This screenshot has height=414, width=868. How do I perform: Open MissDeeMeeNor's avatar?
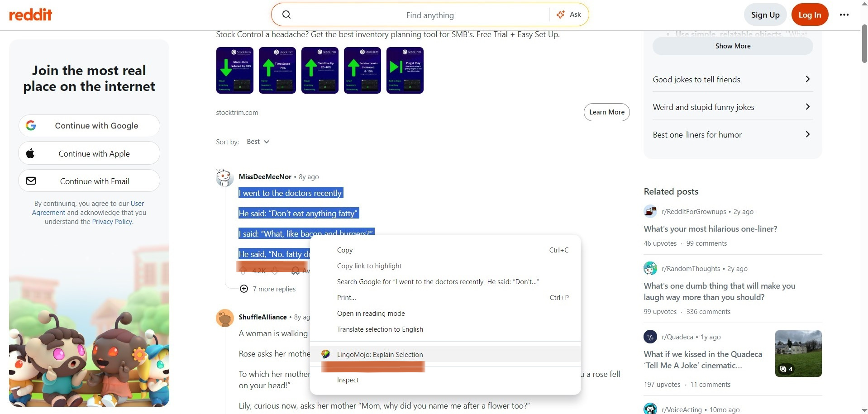tap(224, 177)
